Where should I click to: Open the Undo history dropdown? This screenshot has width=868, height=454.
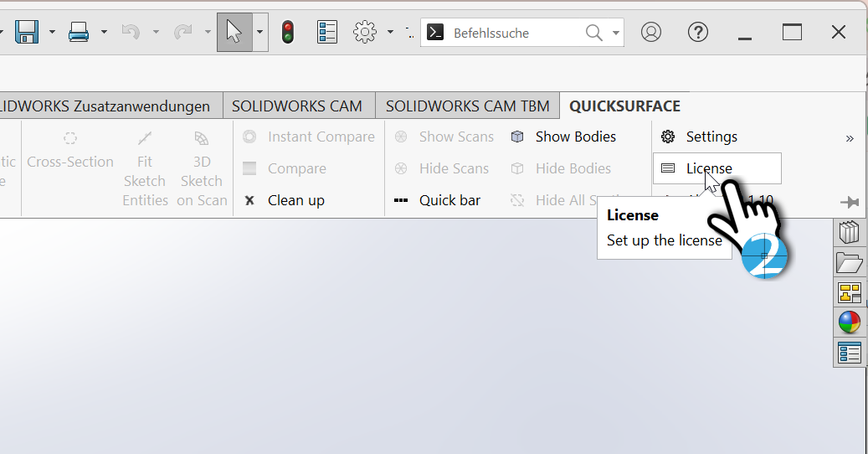[x=157, y=32]
